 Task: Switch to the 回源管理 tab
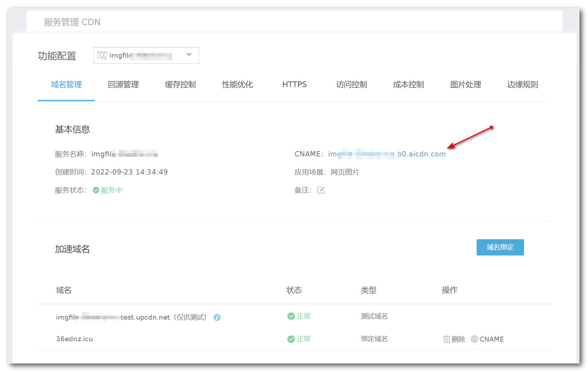click(x=123, y=85)
